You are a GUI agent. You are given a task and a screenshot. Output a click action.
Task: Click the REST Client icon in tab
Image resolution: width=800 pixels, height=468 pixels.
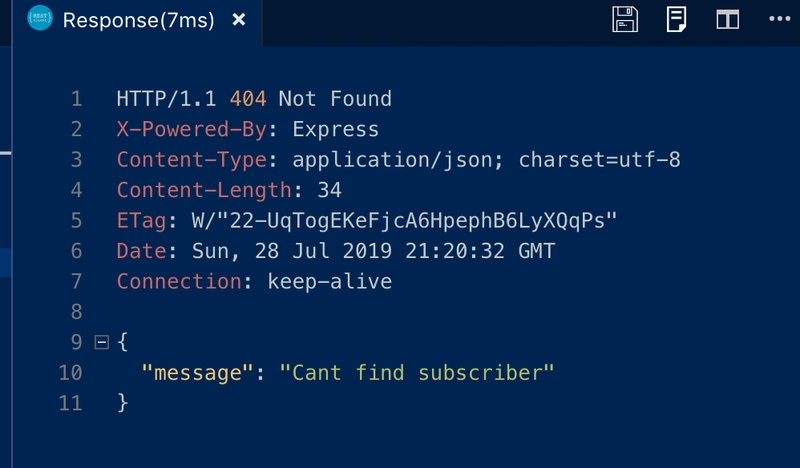(40, 18)
